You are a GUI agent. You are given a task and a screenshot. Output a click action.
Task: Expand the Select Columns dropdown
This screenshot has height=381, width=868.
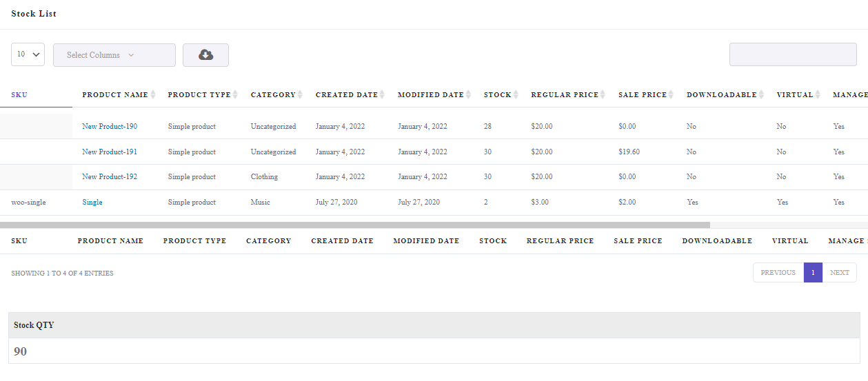[x=114, y=55]
